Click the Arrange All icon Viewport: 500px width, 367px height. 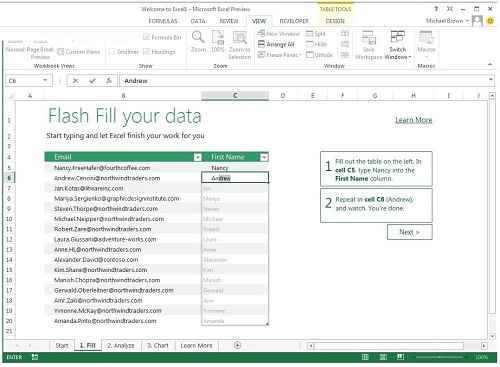coord(261,44)
